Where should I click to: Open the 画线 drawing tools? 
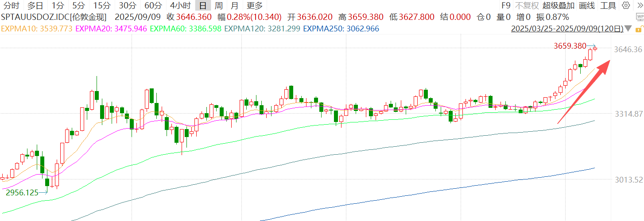click(587, 6)
